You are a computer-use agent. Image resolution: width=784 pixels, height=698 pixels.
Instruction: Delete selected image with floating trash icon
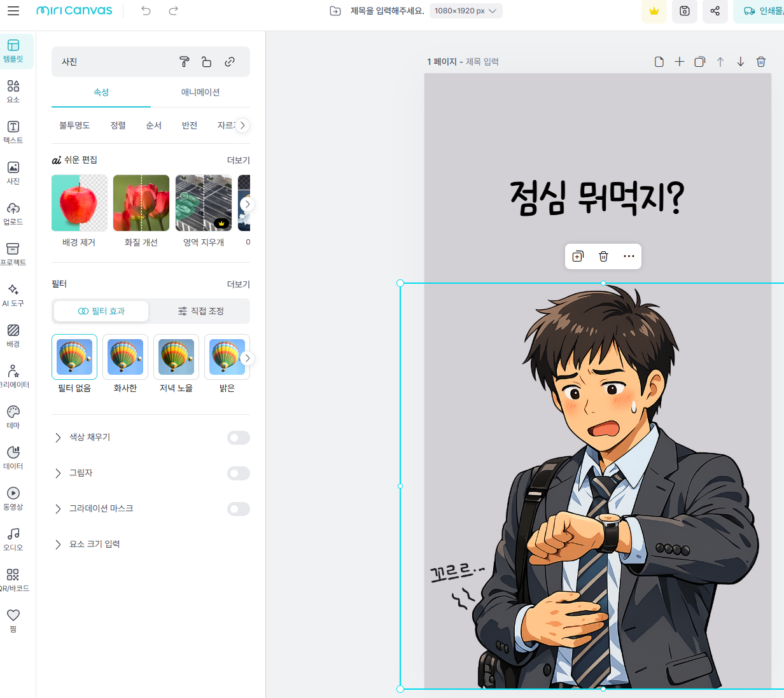point(603,256)
